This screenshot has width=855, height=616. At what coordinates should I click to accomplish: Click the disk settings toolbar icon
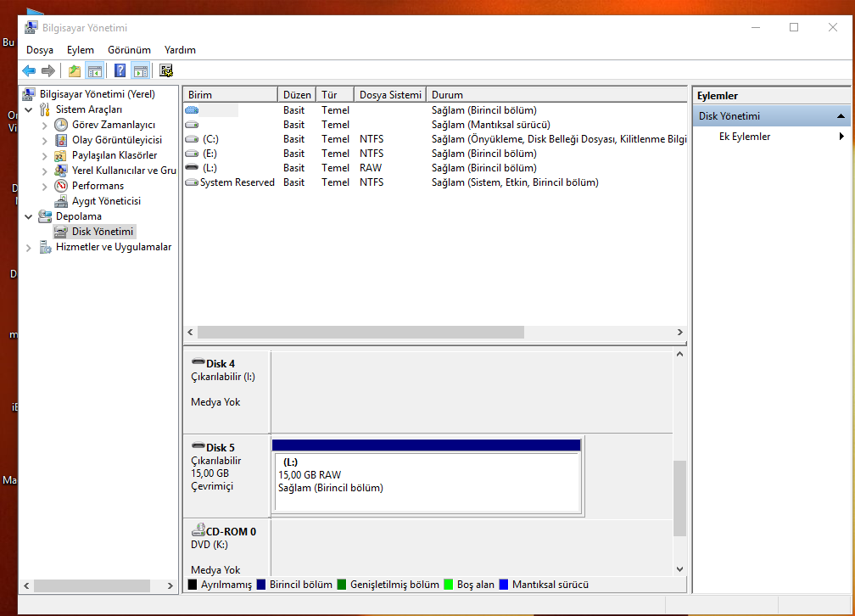tap(166, 70)
